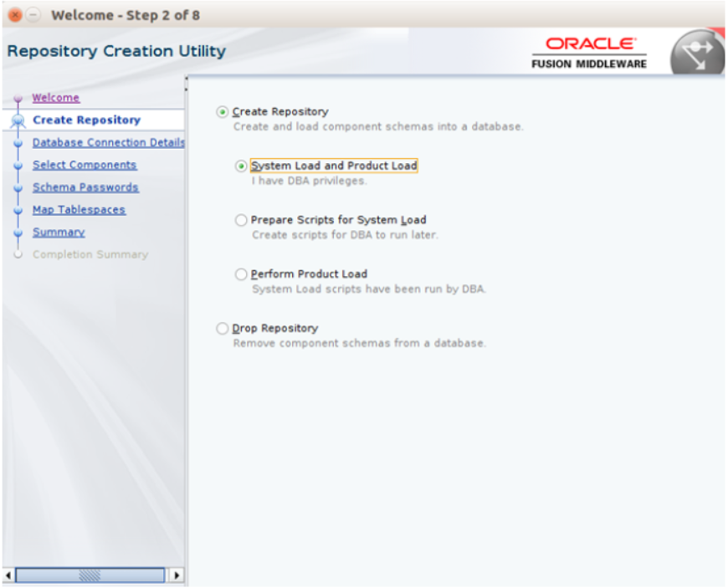Select the System Load and Product Load option

241,166
